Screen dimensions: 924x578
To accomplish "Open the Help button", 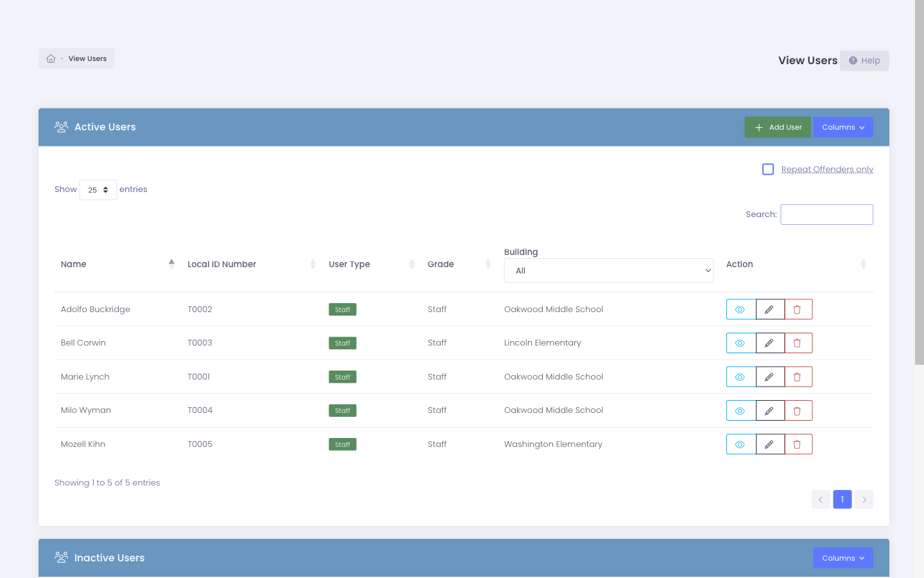I will pyautogui.click(x=864, y=60).
